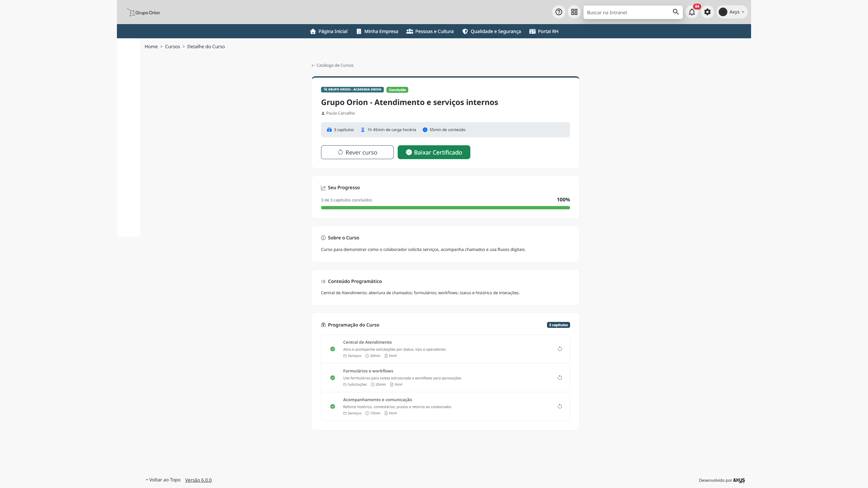Image resolution: width=868 pixels, height=488 pixels.
Task: Click '3 de 3 capítulos concluídos' text
Action: (x=346, y=200)
